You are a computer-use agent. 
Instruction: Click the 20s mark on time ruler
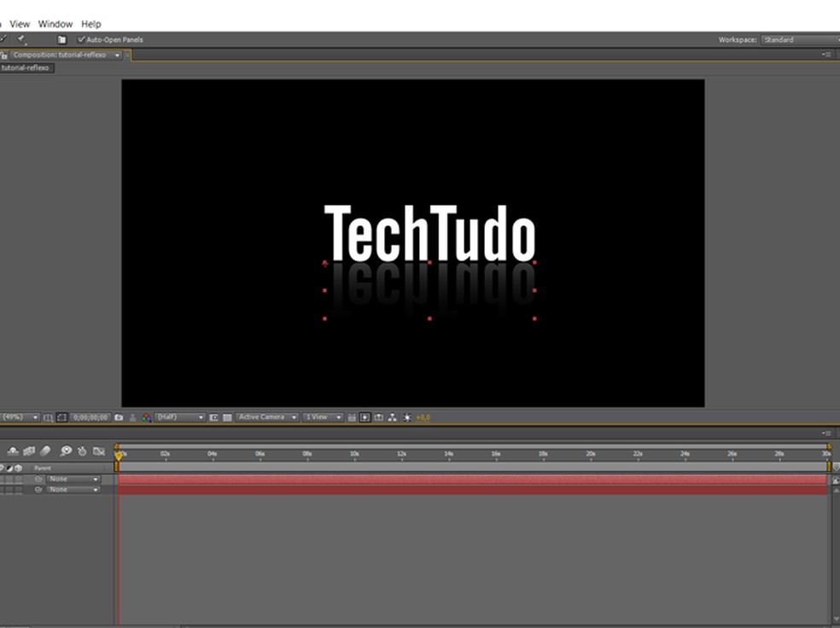coord(591,454)
